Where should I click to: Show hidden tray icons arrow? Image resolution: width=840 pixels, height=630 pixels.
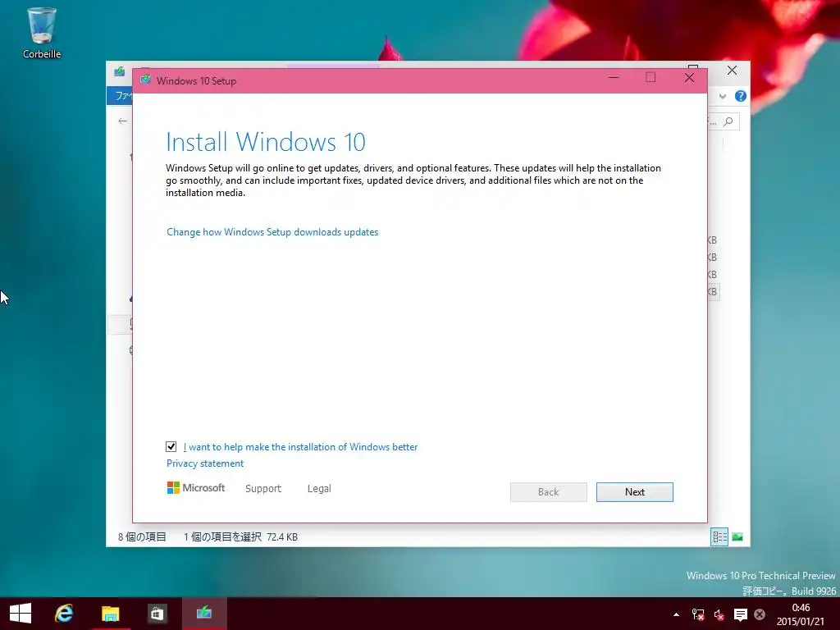click(676, 614)
